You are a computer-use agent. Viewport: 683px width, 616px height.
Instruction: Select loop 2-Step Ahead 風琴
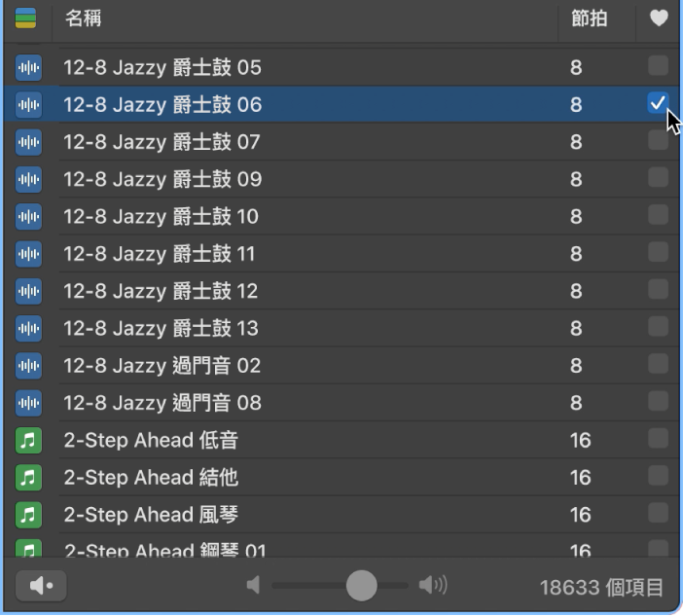point(341,515)
